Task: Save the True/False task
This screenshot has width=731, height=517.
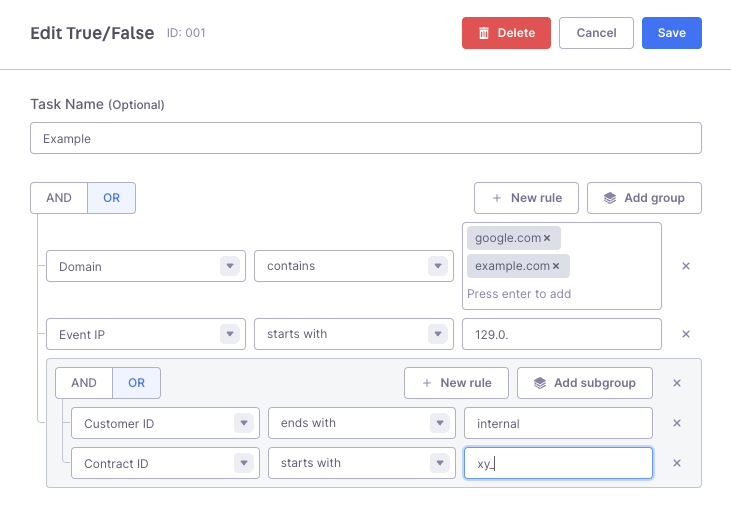Action: (x=671, y=33)
